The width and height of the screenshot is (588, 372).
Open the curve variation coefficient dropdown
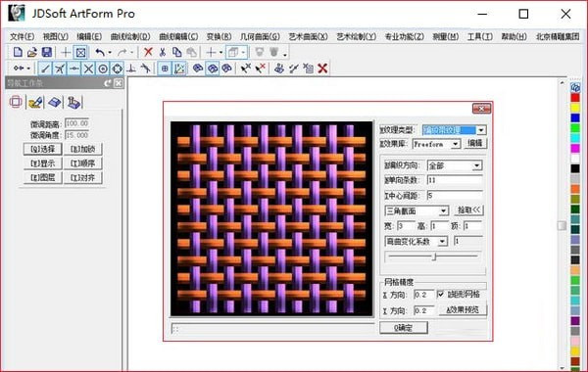[443, 242]
